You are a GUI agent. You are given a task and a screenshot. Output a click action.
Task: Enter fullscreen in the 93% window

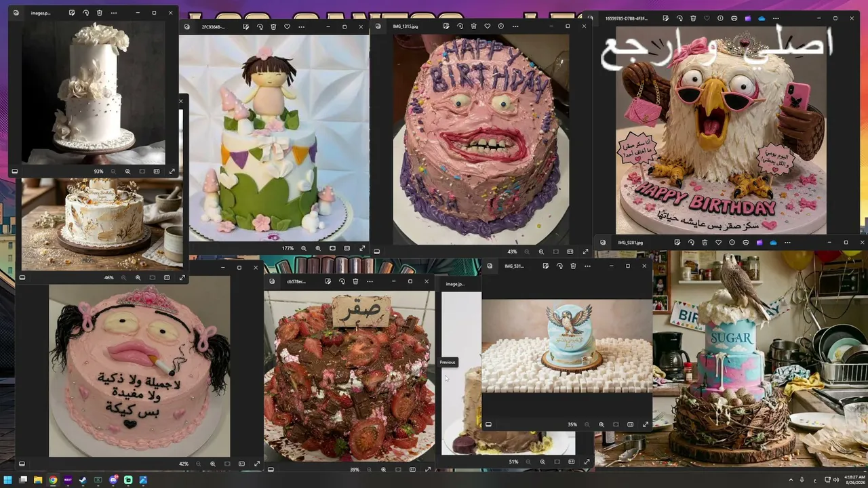(x=172, y=171)
